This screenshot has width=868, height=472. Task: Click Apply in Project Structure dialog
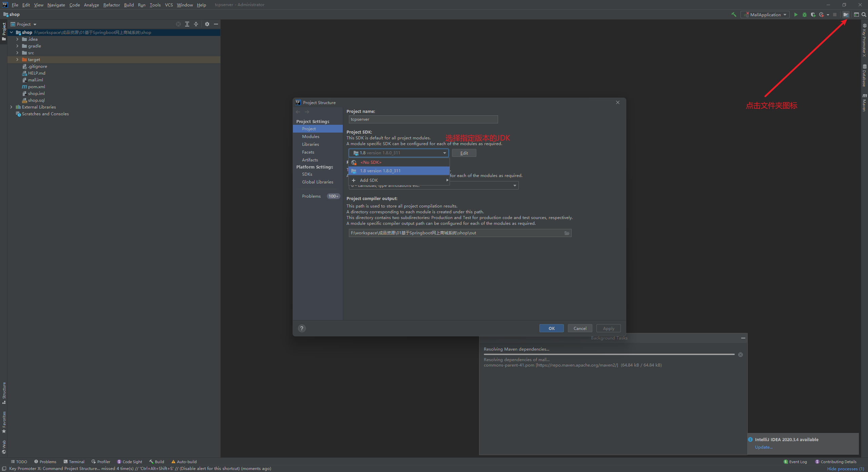click(x=609, y=328)
